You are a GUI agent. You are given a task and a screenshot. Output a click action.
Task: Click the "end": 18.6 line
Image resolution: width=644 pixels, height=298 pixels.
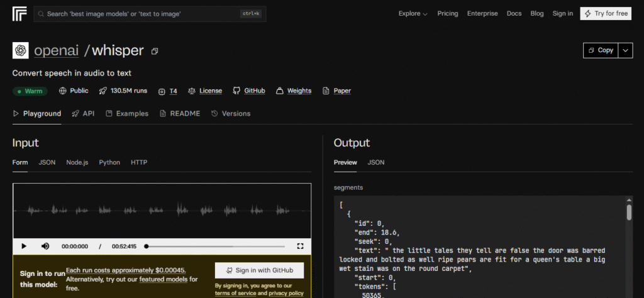point(377,233)
